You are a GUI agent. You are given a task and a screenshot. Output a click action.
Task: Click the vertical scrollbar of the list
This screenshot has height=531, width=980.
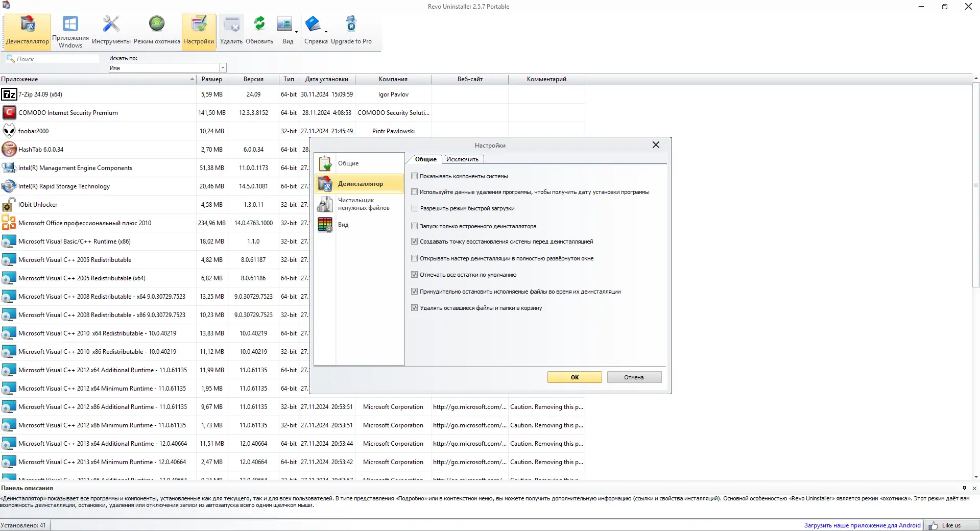pyautogui.click(x=976, y=185)
